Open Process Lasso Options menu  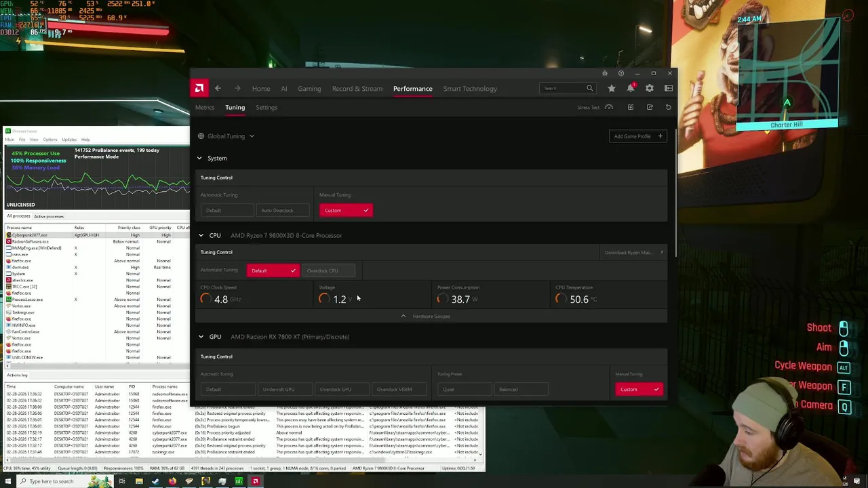click(x=50, y=140)
